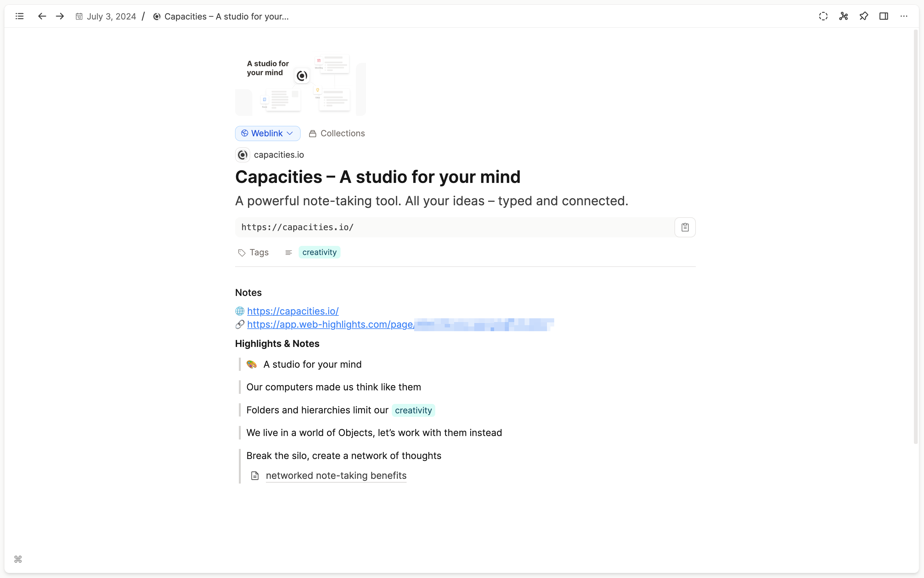924x578 pixels.
Task: Open the graph view icon
Action: pos(843,16)
